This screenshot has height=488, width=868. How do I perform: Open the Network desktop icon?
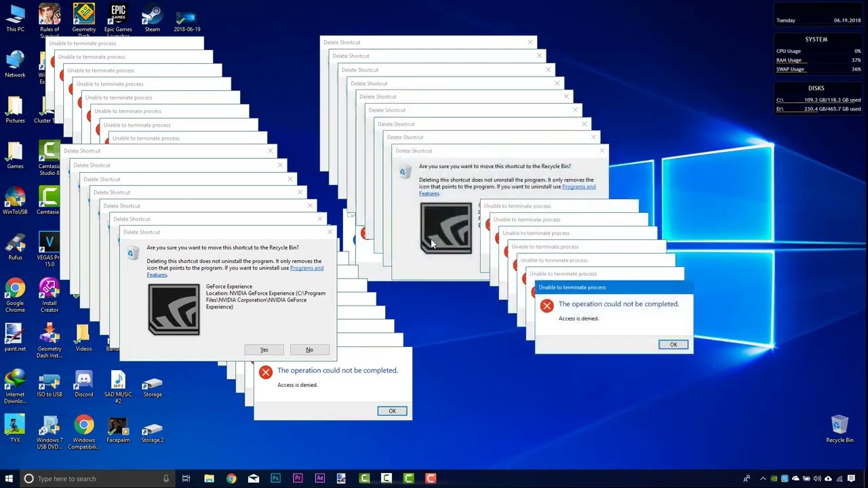coord(15,64)
